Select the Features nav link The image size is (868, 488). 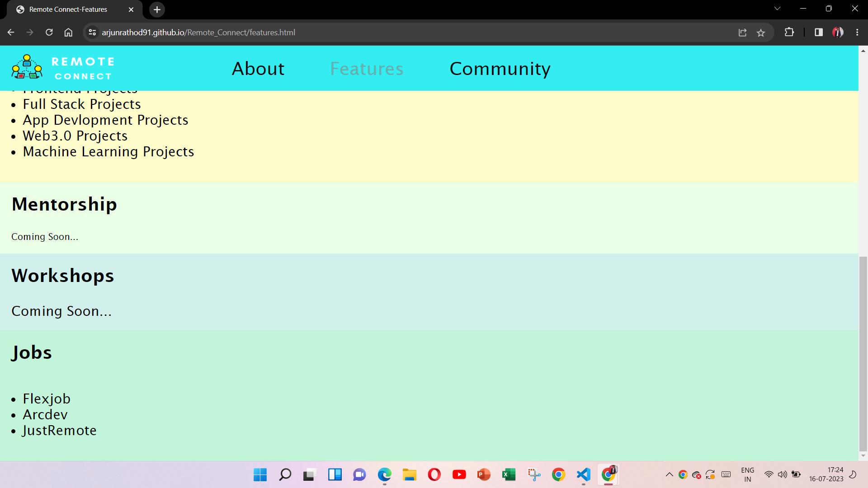click(367, 69)
